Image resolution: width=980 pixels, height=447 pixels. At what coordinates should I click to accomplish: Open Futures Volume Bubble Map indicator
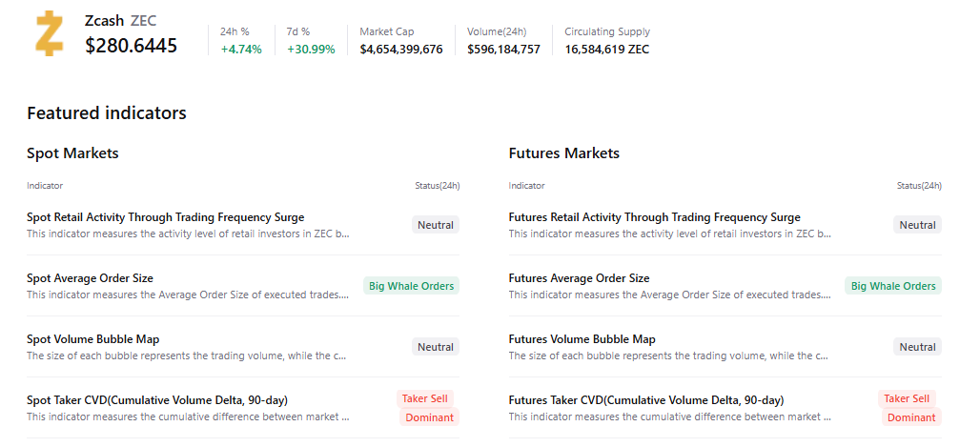(x=582, y=339)
